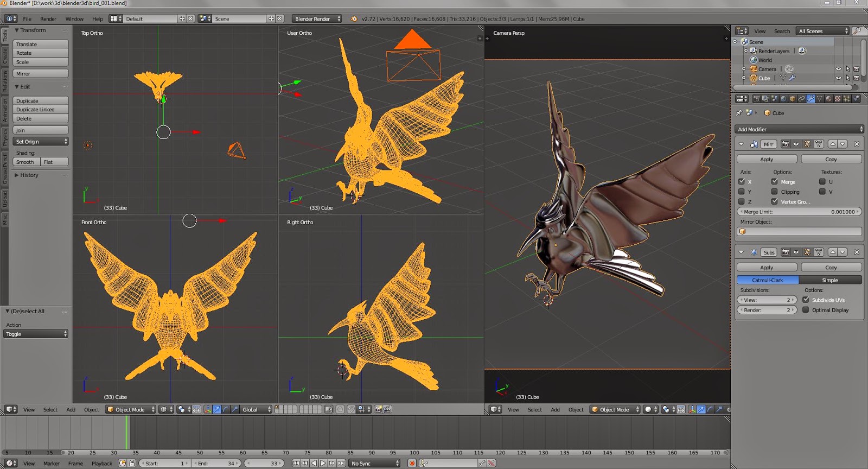Toggle Subsurf modifier edit mode display
The image size is (868, 469).
[807, 252]
